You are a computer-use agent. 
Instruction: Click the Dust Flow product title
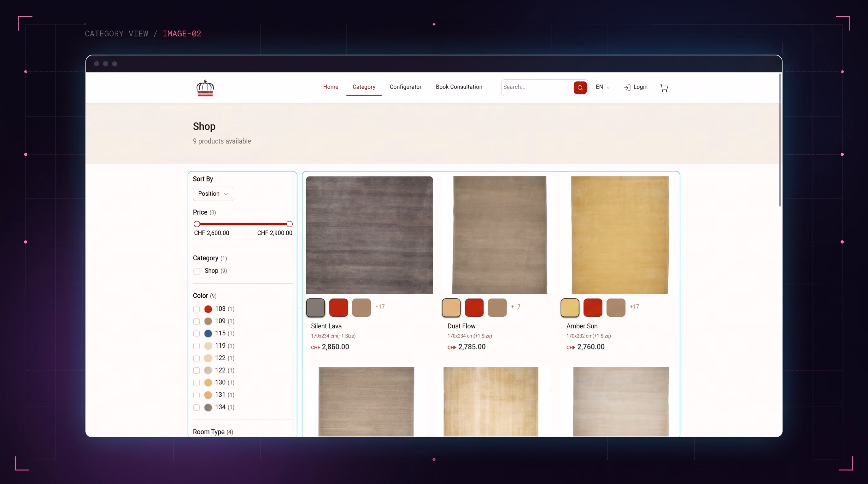point(461,326)
